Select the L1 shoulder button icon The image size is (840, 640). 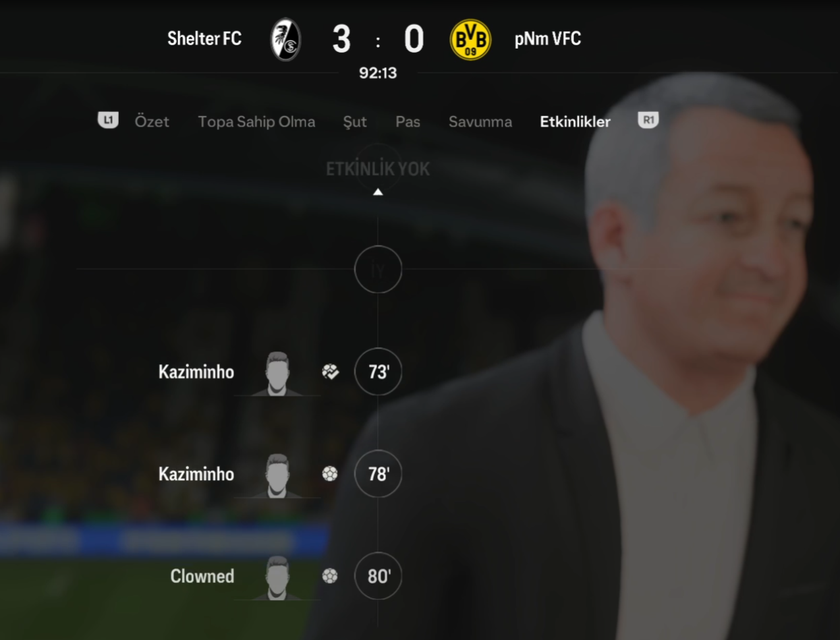108,121
